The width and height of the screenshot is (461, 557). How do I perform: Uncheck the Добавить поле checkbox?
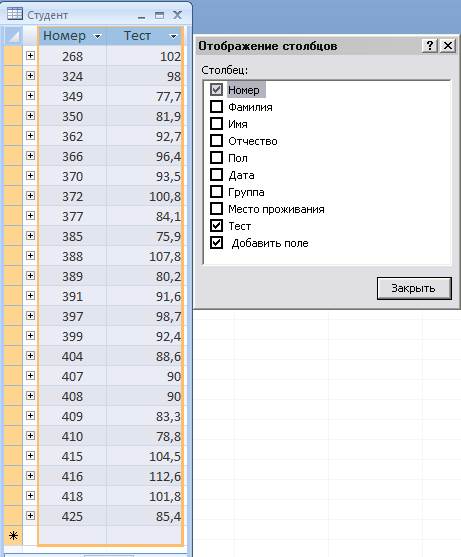click(216, 243)
